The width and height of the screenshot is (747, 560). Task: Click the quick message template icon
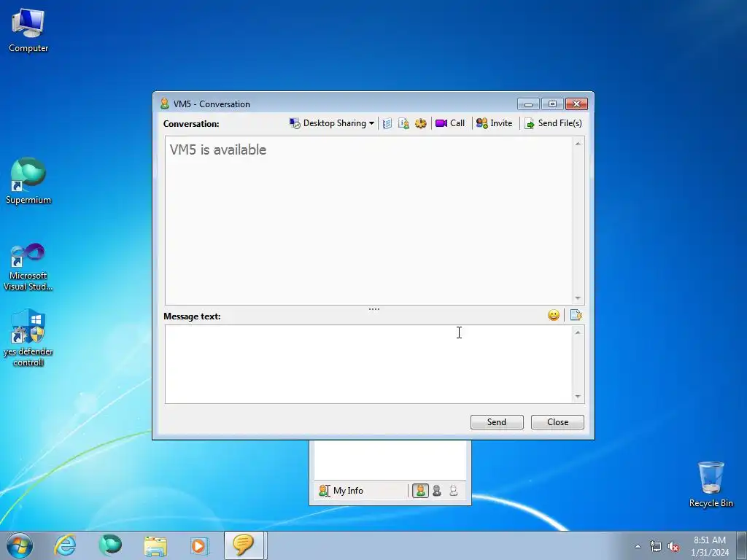coord(576,315)
